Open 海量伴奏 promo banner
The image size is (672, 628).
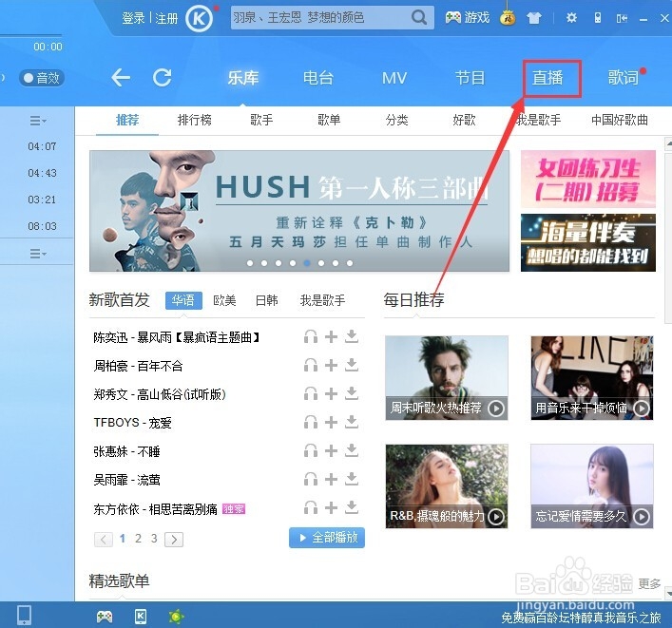588,243
